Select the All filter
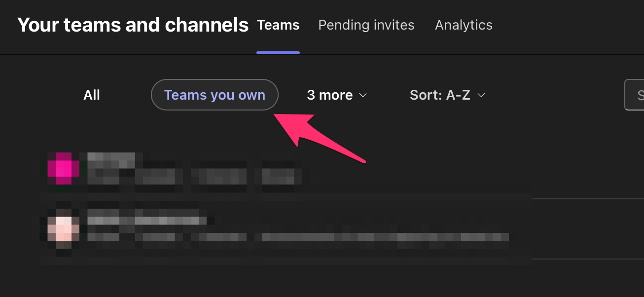The height and width of the screenshot is (297, 644). point(92,95)
